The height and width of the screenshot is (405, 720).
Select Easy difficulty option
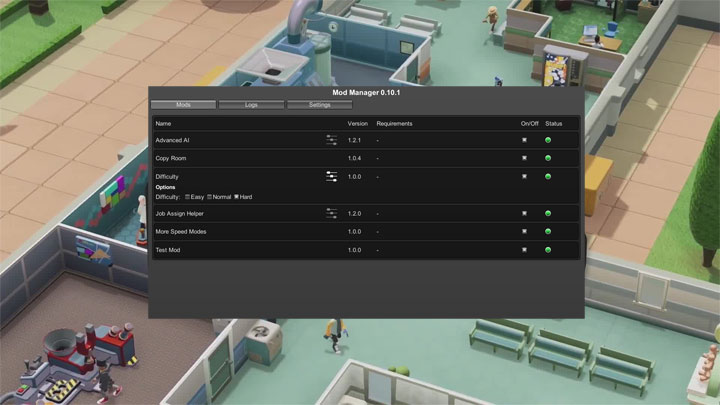point(194,197)
